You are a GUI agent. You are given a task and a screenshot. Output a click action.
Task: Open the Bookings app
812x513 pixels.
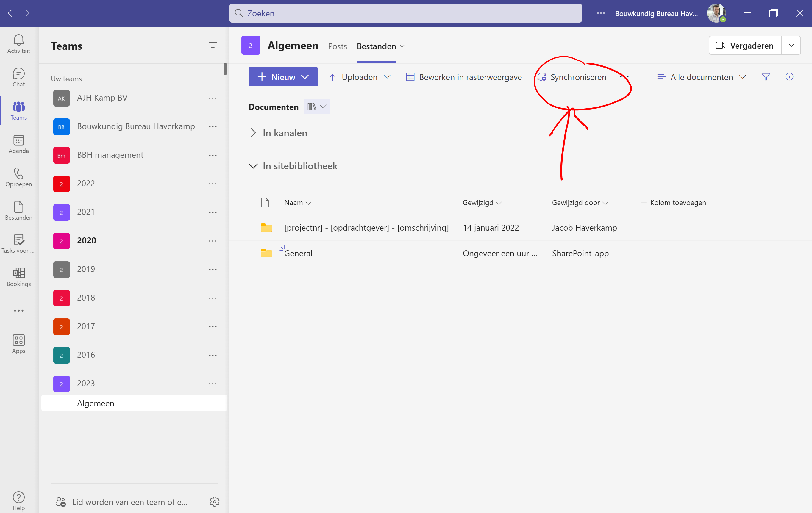tap(18, 277)
